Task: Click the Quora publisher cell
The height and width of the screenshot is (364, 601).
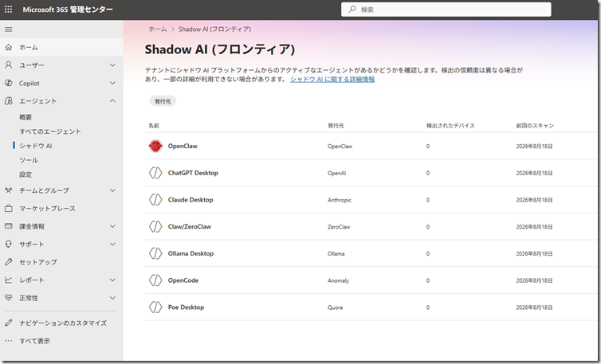Action: 335,307
